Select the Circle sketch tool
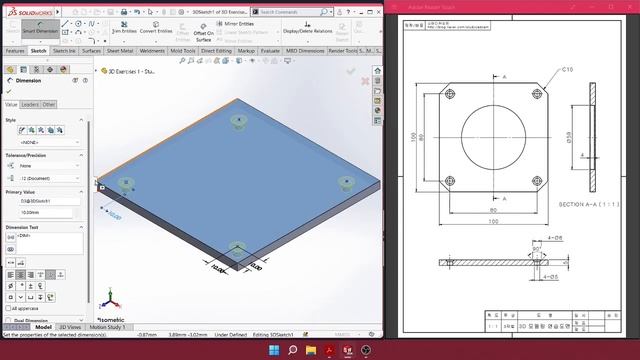Screen dimensions: 640x360 (x=78, y=24)
